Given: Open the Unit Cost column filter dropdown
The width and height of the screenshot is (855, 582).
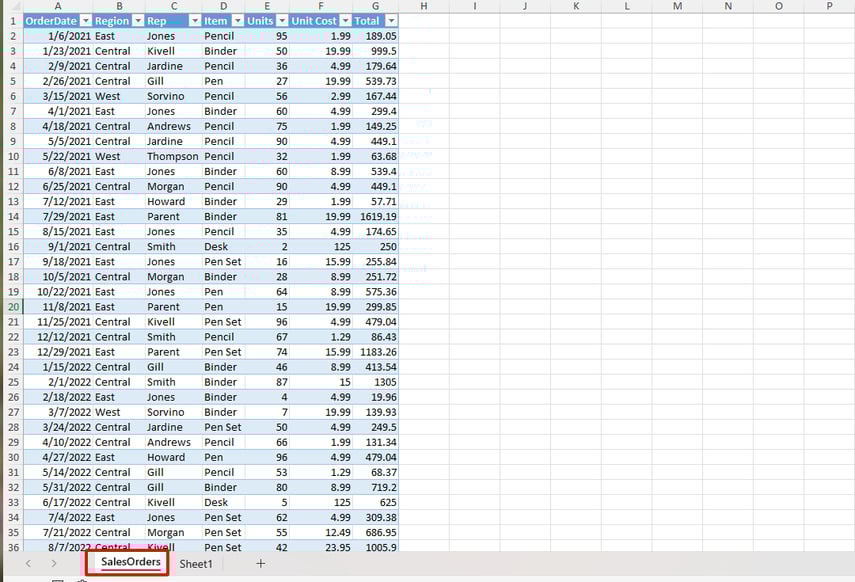Looking at the screenshot, I should tap(346, 21).
